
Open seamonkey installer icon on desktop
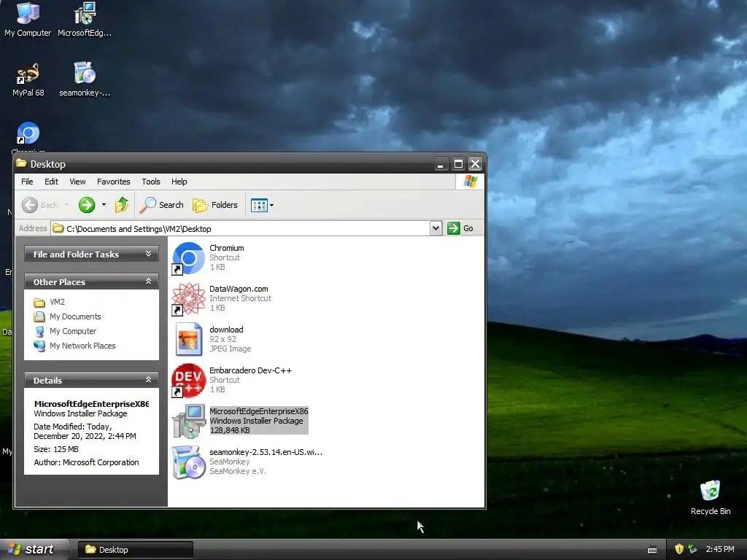[85, 79]
